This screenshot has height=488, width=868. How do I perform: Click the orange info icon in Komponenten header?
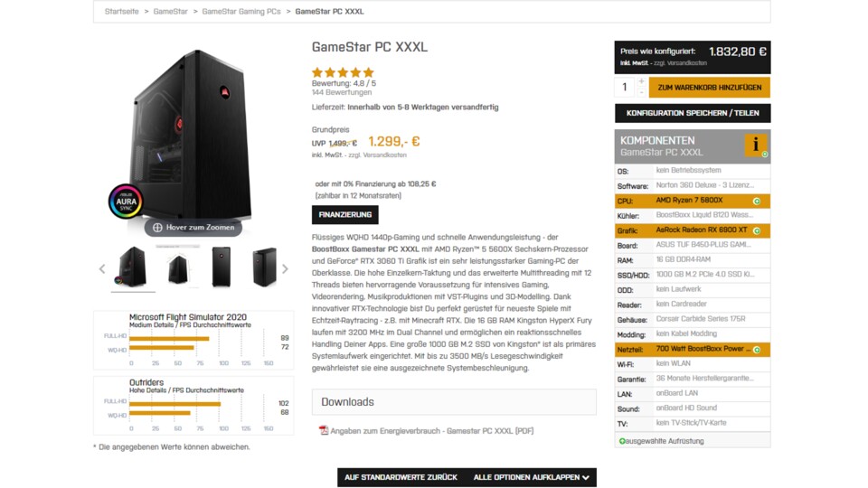[x=755, y=145]
